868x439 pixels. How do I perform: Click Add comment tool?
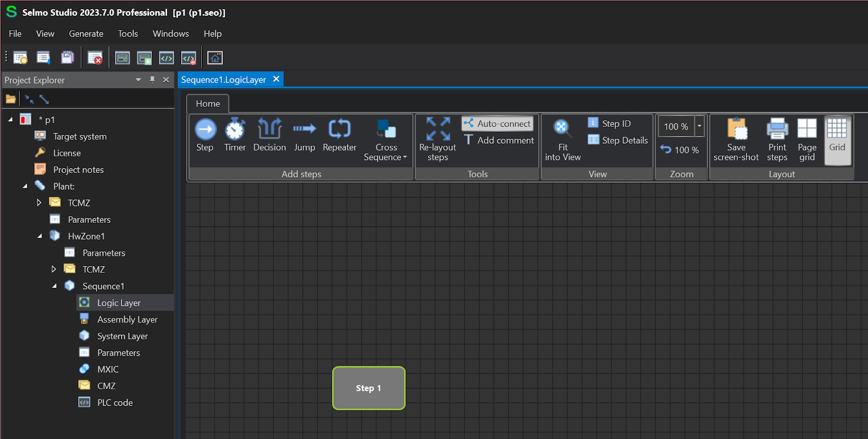[499, 140]
